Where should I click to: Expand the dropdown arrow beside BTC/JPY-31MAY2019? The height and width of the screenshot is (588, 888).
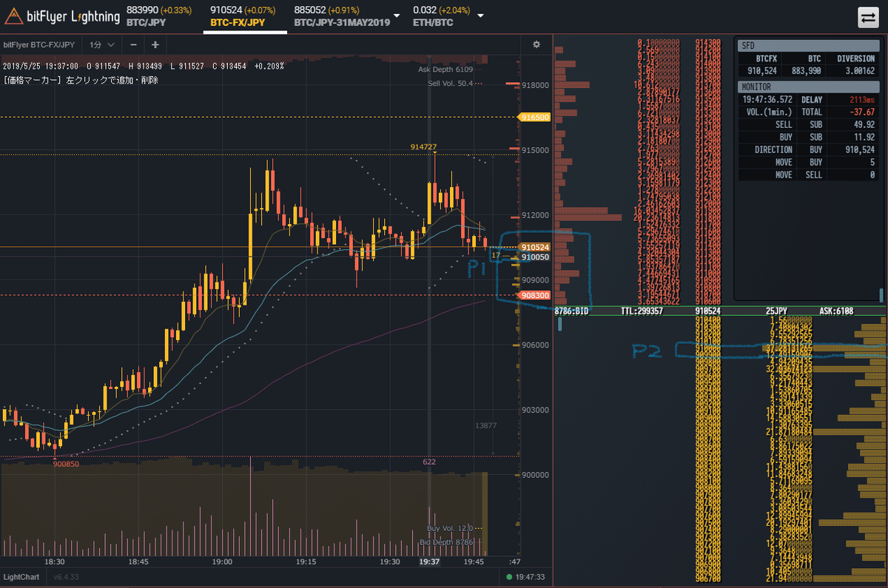tap(397, 16)
